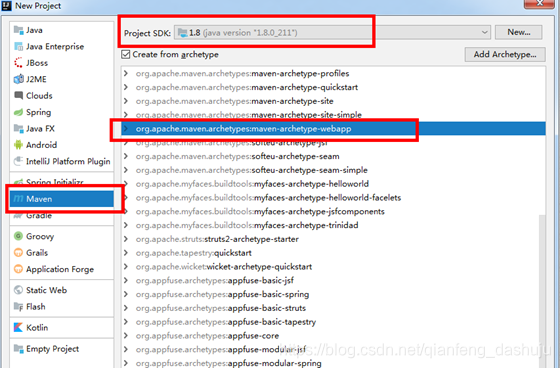Select the Static Web globe icon
This screenshot has height=368, width=560.
(18, 290)
